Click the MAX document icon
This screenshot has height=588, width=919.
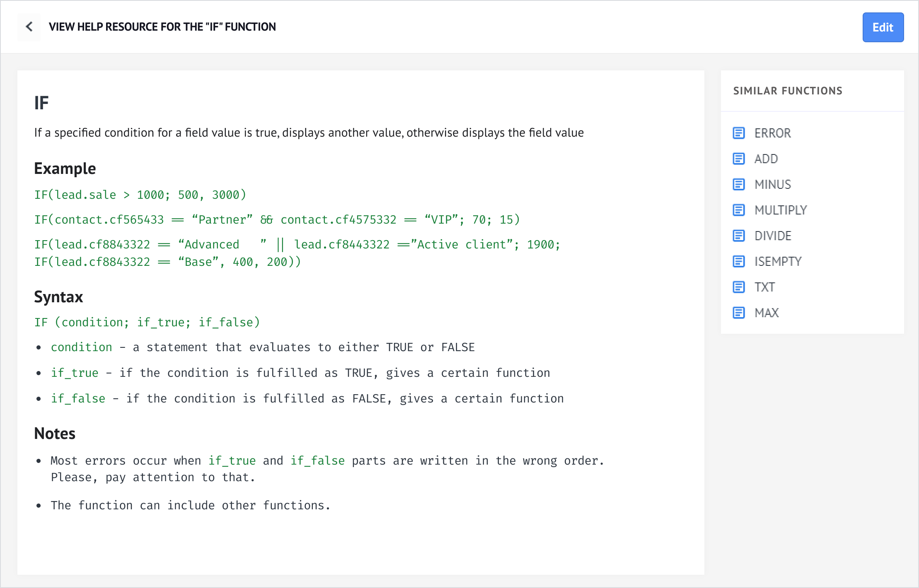pos(739,313)
